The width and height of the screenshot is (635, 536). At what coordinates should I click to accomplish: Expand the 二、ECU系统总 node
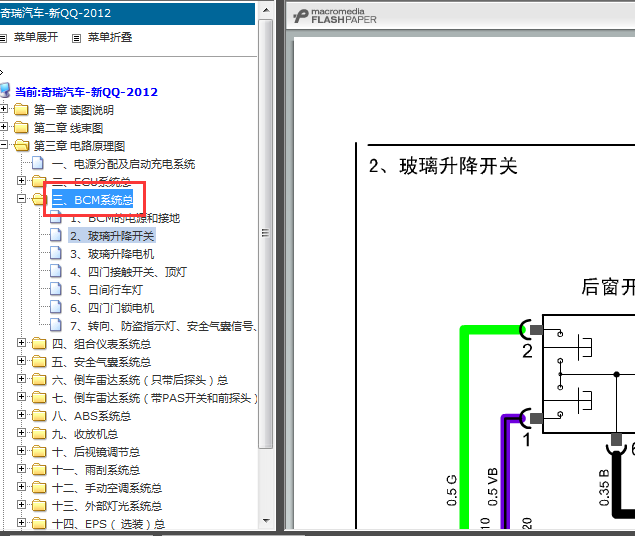pos(21,181)
